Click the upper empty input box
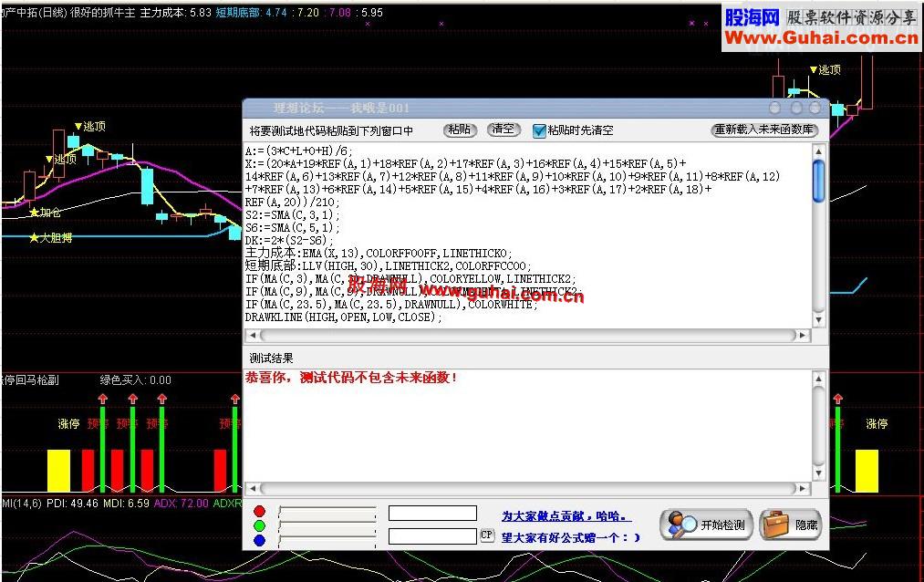The height and width of the screenshot is (582, 924). [432, 513]
